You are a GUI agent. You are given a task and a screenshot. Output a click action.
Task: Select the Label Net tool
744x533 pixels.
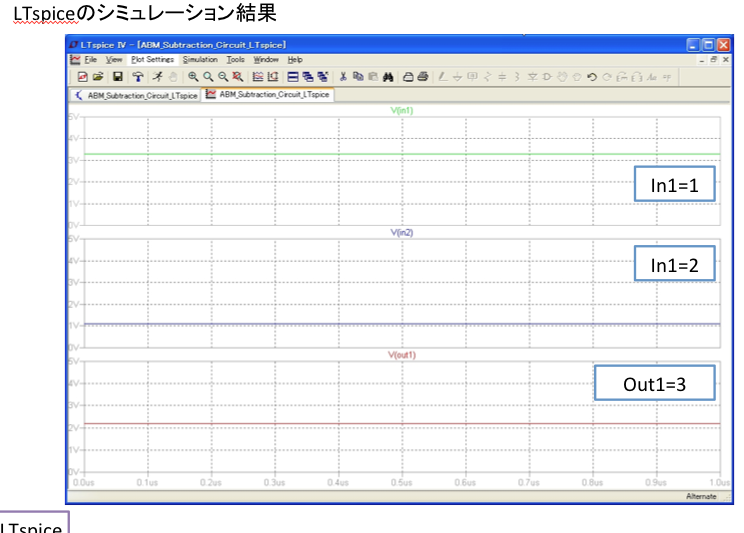(x=473, y=76)
